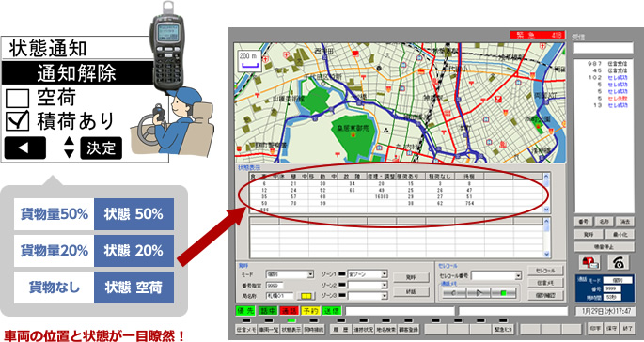Click the up/down arrows on handset menu
The height and width of the screenshot is (342, 644).
click(70, 148)
